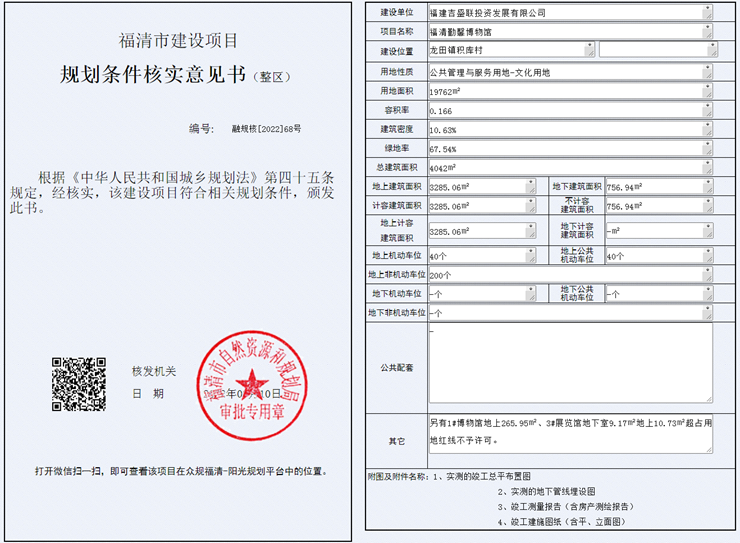Click the 打开微信扫一扫 instruction line
The image size is (740, 543).
(181, 471)
